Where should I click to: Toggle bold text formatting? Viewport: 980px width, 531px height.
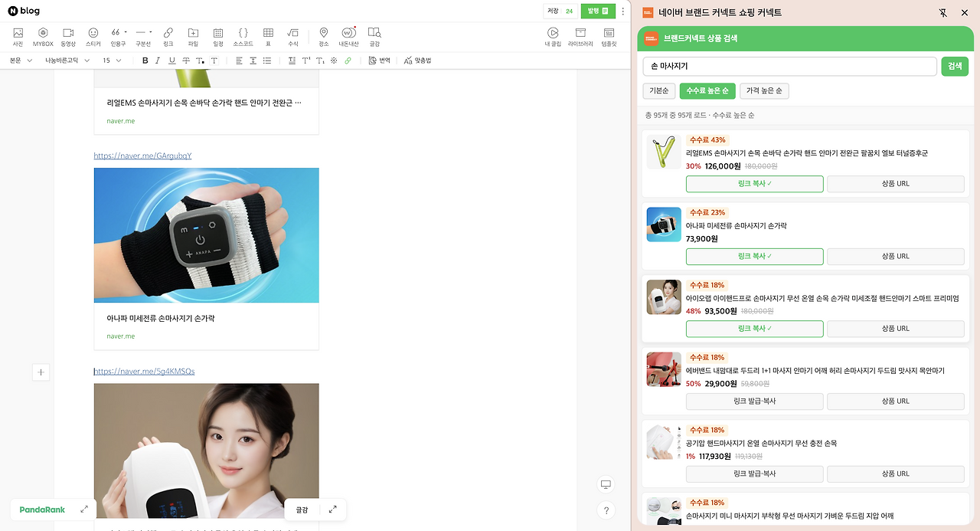point(145,60)
